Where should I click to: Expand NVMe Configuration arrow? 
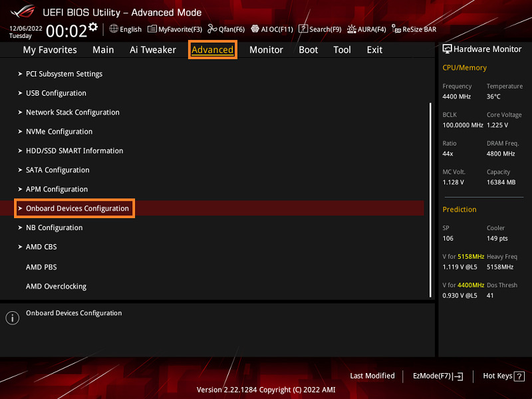click(x=20, y=131)
